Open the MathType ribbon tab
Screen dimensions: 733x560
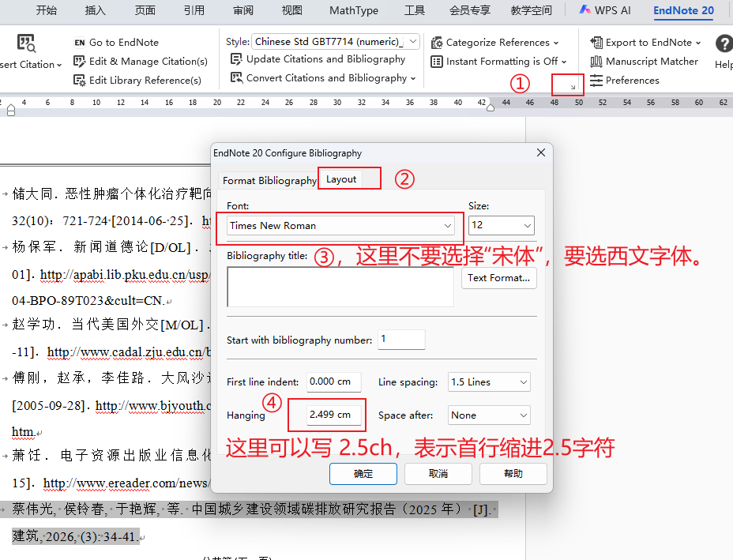(354, 10)
